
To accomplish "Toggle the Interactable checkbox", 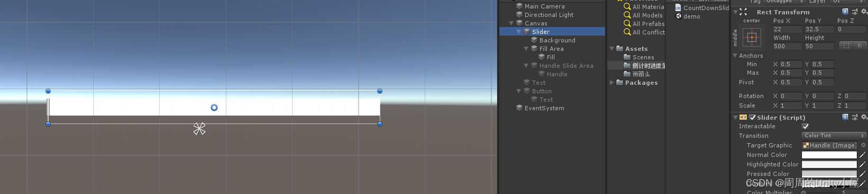I will (805, 126).
